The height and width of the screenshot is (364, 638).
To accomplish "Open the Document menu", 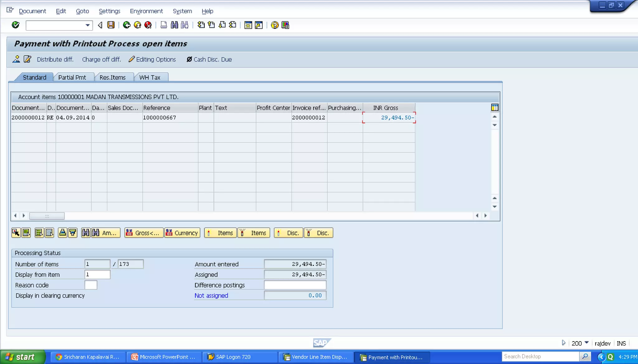I will coord(32,11).
